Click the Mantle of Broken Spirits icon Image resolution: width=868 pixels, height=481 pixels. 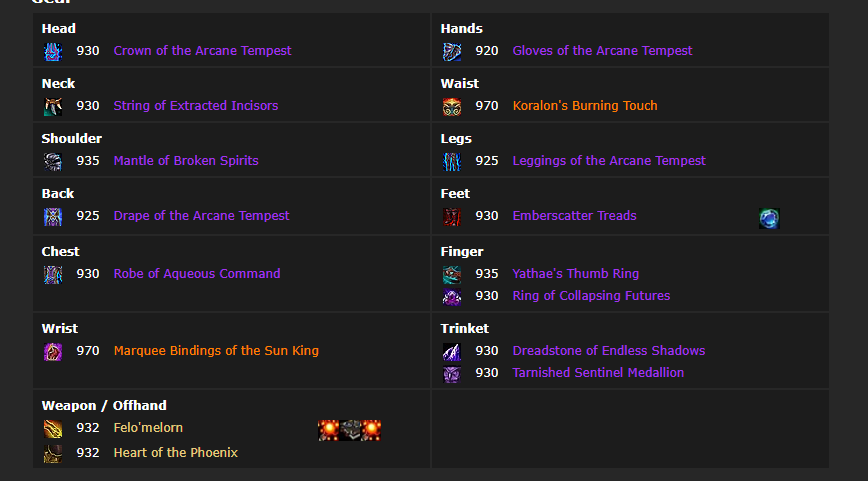pos(53,161)
